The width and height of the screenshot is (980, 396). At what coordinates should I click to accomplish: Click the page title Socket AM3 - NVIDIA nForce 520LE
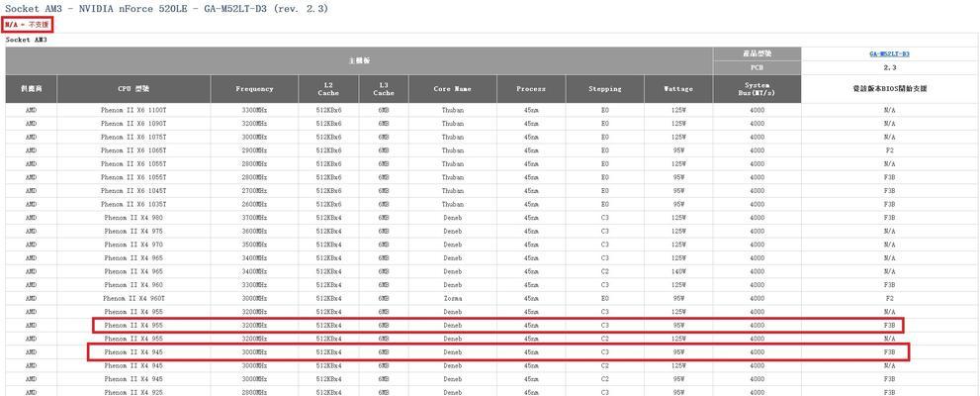click(166, 9)
